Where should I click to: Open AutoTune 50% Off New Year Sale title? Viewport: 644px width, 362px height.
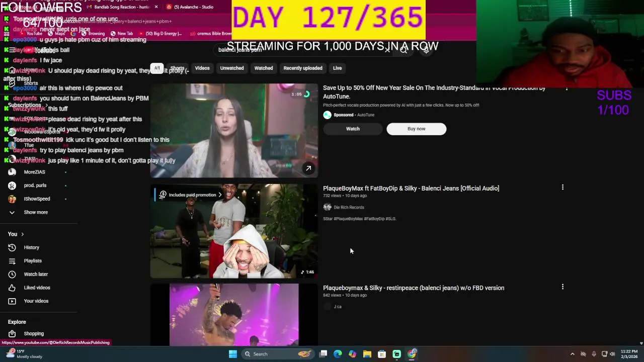coord(434,92)
